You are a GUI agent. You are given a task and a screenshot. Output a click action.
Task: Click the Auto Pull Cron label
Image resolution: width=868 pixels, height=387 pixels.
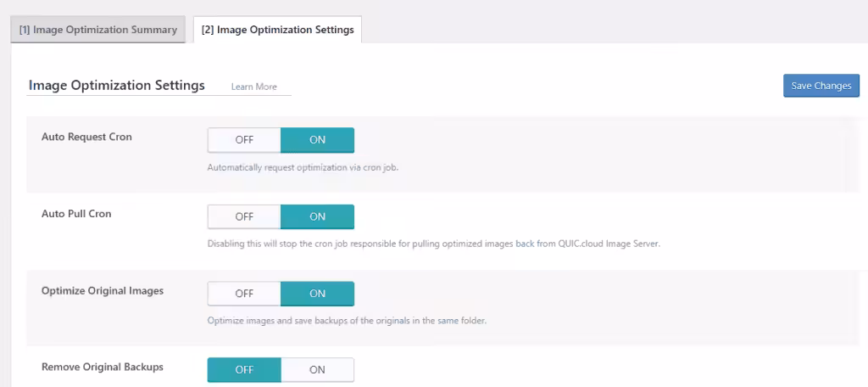click(x=76, y=214)
